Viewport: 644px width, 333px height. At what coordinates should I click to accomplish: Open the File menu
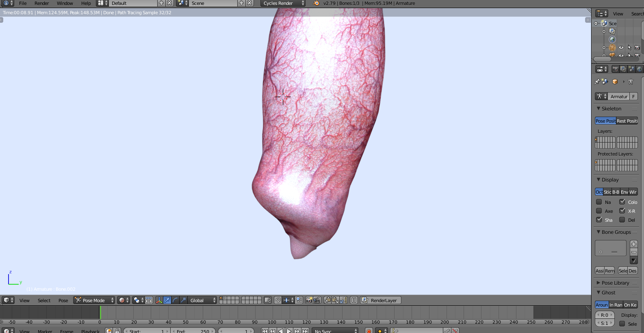(x=23, y=3)
